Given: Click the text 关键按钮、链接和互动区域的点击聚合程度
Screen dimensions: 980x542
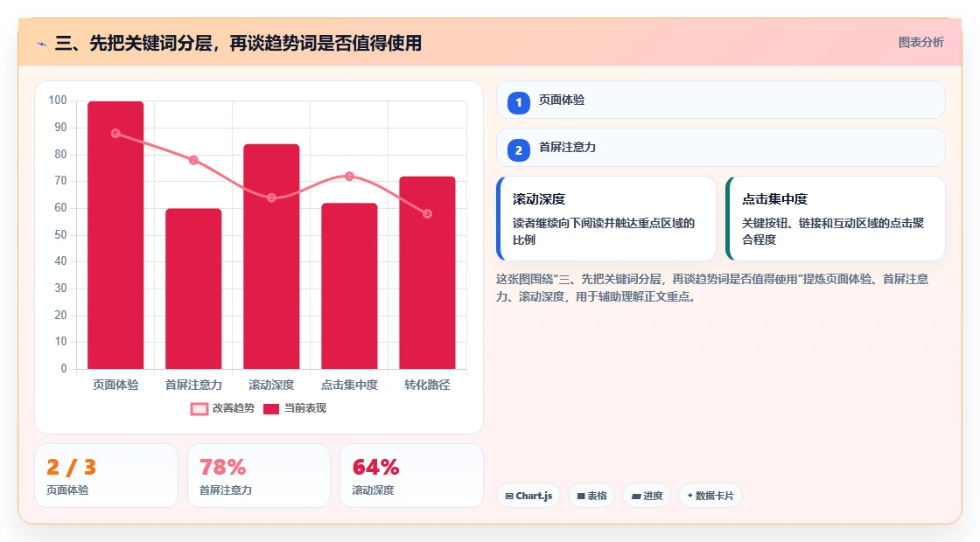Looking at the screenshot, I should [833, 232].
